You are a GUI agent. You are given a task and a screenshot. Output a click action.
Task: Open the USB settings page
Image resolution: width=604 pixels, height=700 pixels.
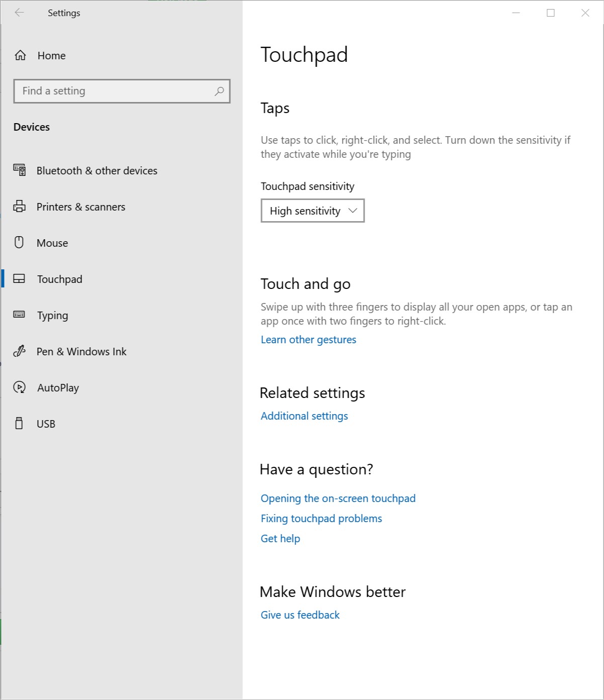[x=46, y=424]
